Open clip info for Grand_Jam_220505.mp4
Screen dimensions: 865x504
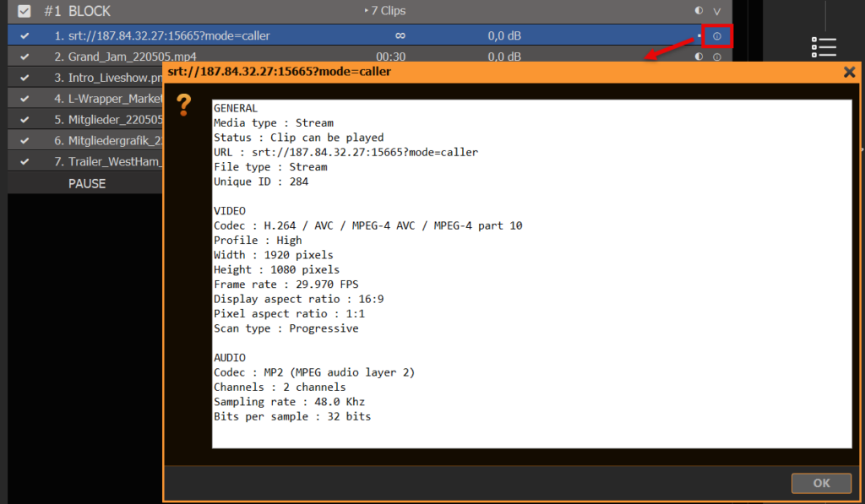[x=717, y=57]
